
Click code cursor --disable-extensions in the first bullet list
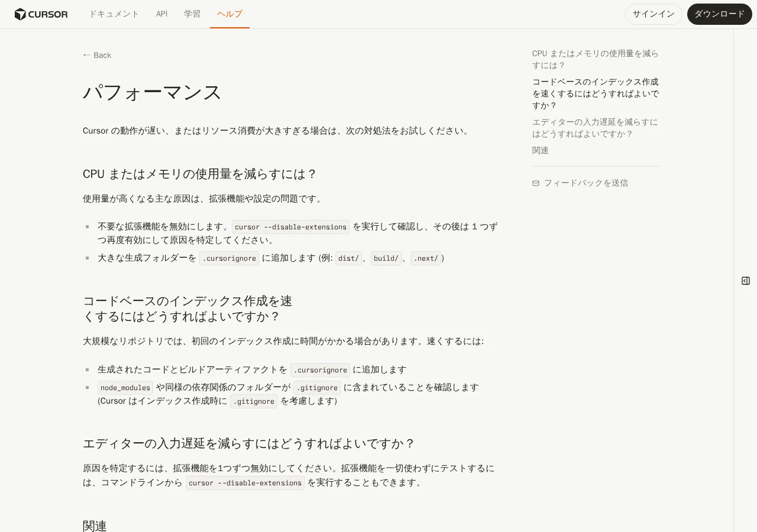pos(291,227)
